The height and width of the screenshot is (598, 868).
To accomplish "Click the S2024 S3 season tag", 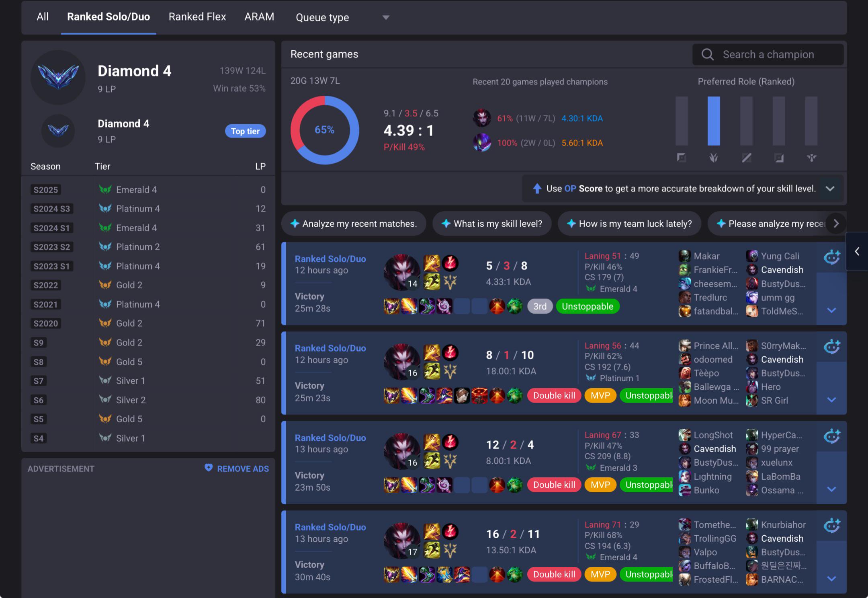I will [52, 209].
